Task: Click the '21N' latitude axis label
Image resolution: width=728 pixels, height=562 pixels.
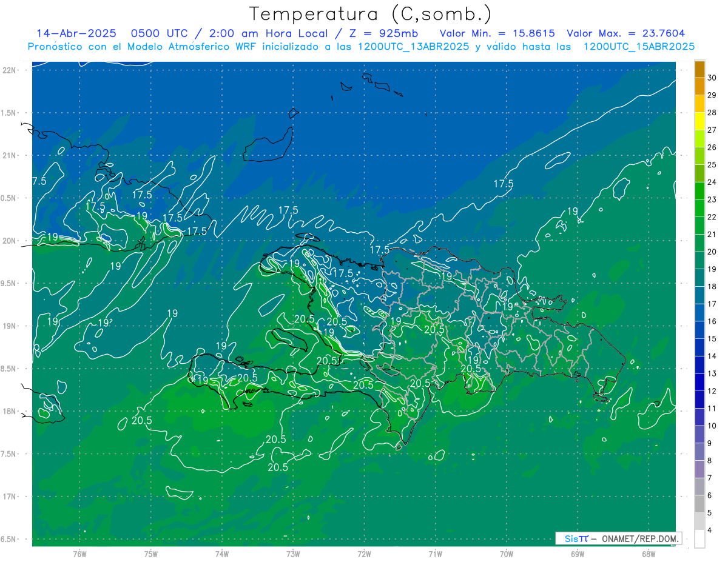Action: point(10,155)
